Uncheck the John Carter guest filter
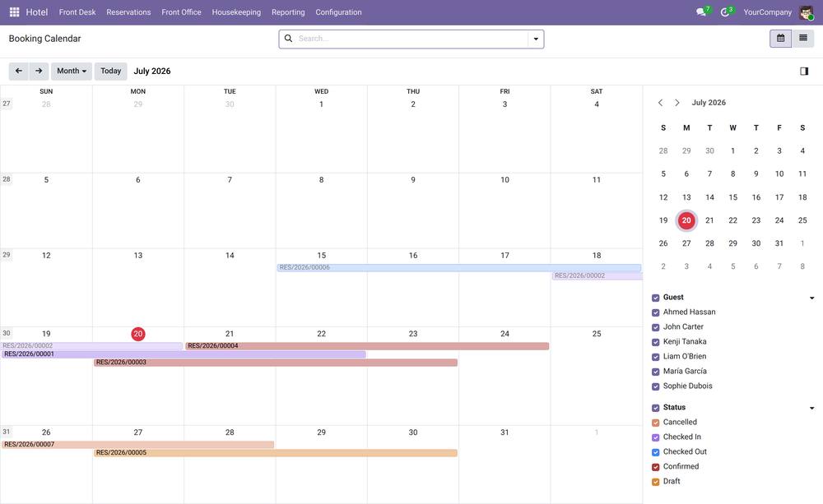This screenshot has height=504, width=823. [656, 327]
